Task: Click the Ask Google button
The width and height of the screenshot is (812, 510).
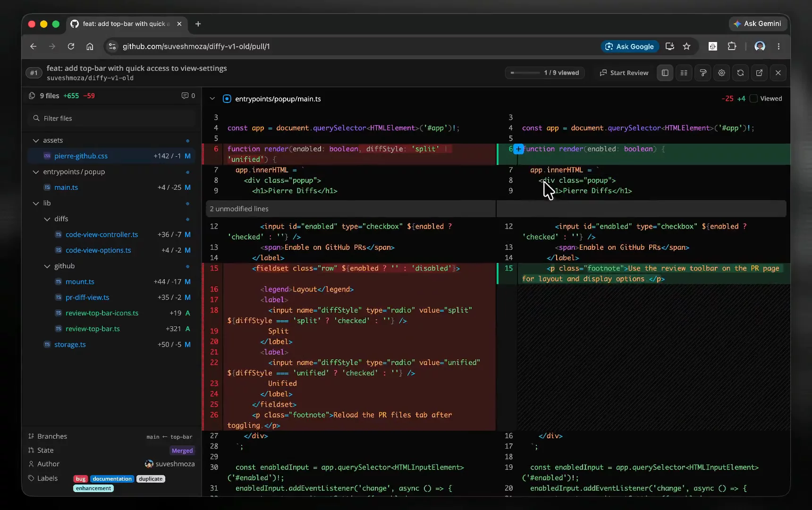Action: click(x=630, y=46)
